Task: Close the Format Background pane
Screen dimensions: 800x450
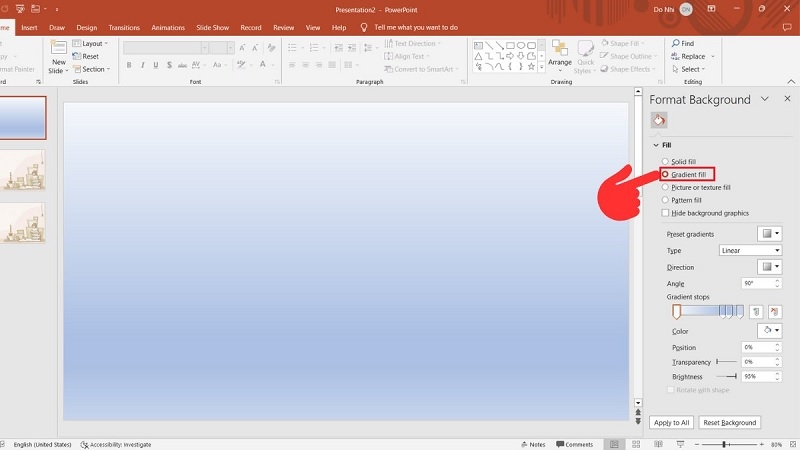Action: (x=787, y=98)
